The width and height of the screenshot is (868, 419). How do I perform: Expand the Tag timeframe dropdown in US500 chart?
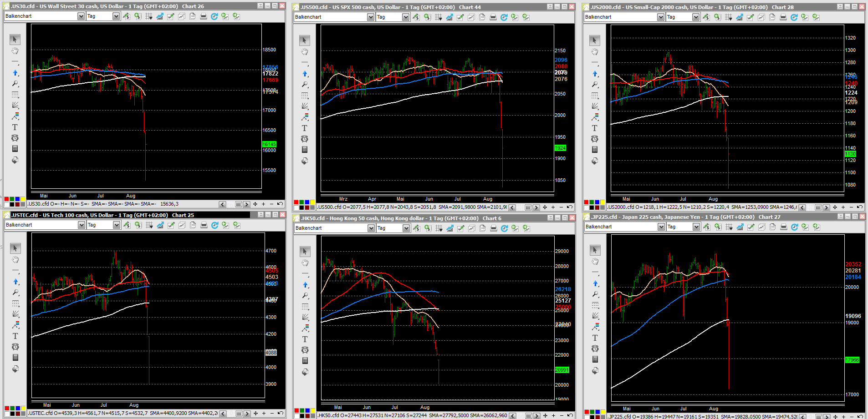pyautogui.click(x=406, y=17)
